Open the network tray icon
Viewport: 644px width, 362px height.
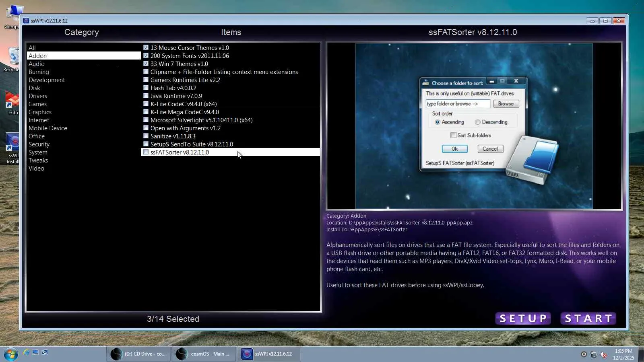pos(594,354)
